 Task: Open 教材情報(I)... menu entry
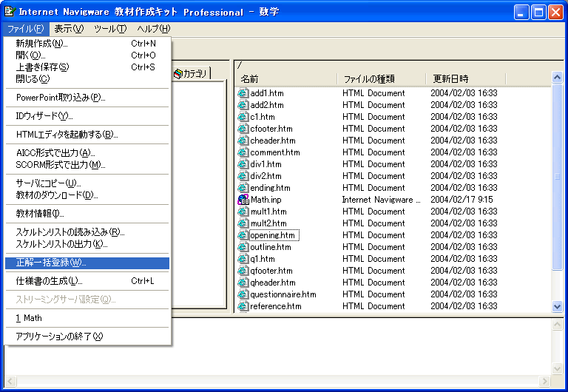pos(87,214)
